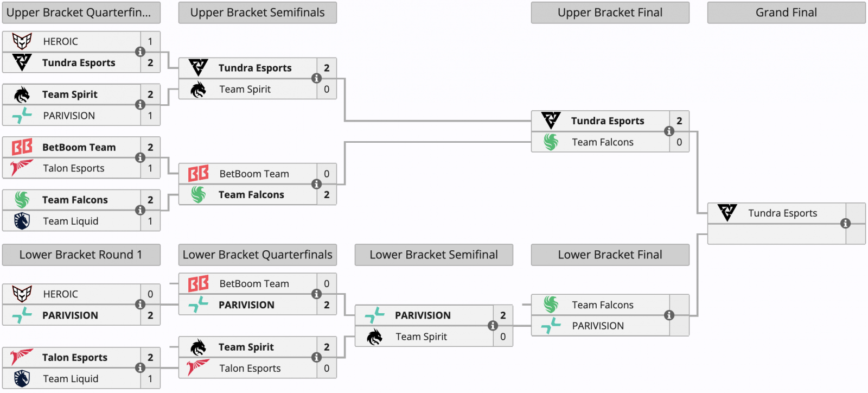Open info for HEROIC vs Tundra Esports quarterfinal

tap(140, 52)
